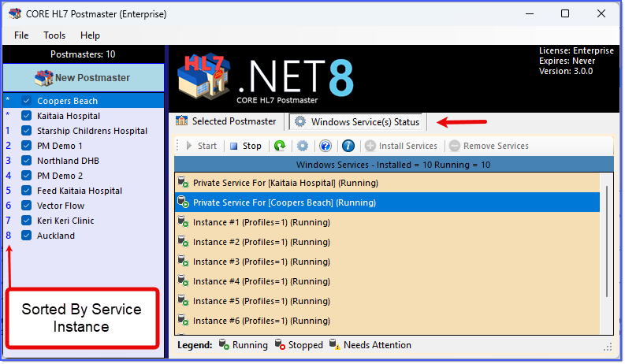Image resolution: width=625 pixels, height=364 pixels.
Task: Click 'Windows Services - Installed = 10 Running = 10' header
Action: 393,165
